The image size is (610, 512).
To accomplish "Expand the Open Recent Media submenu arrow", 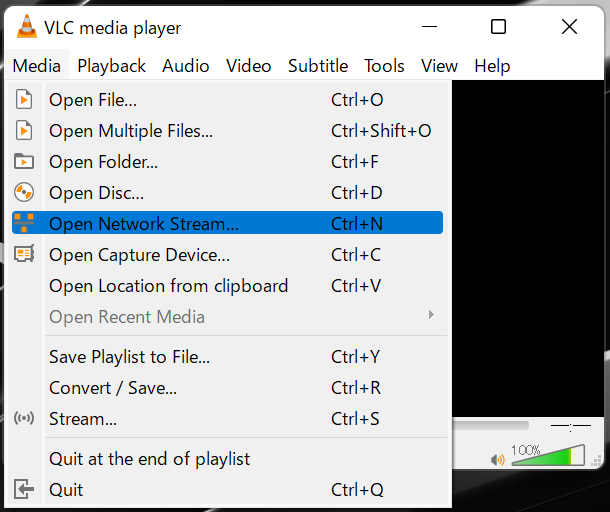I will point(431,316).
